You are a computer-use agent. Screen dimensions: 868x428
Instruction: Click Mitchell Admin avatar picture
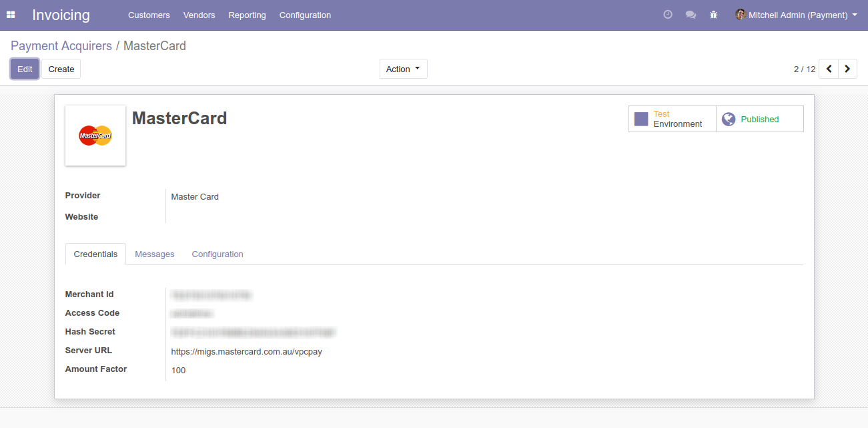[741, 15]
